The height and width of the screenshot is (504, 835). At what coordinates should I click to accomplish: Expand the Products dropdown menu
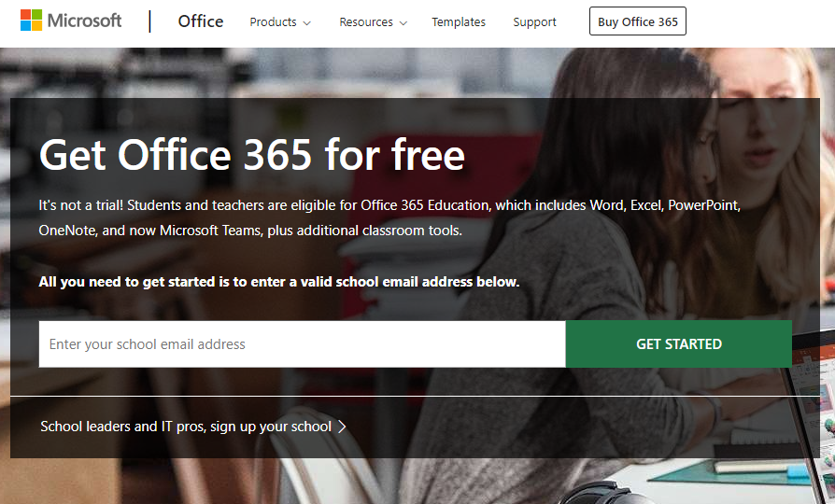280,21
